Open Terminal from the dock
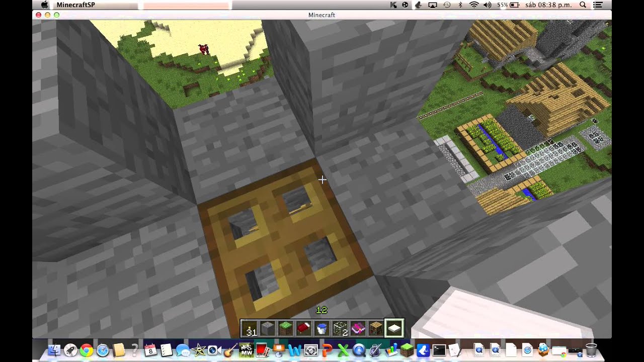Image resolution: width=644 pixels, height=362 pixels. pos(439,349)
